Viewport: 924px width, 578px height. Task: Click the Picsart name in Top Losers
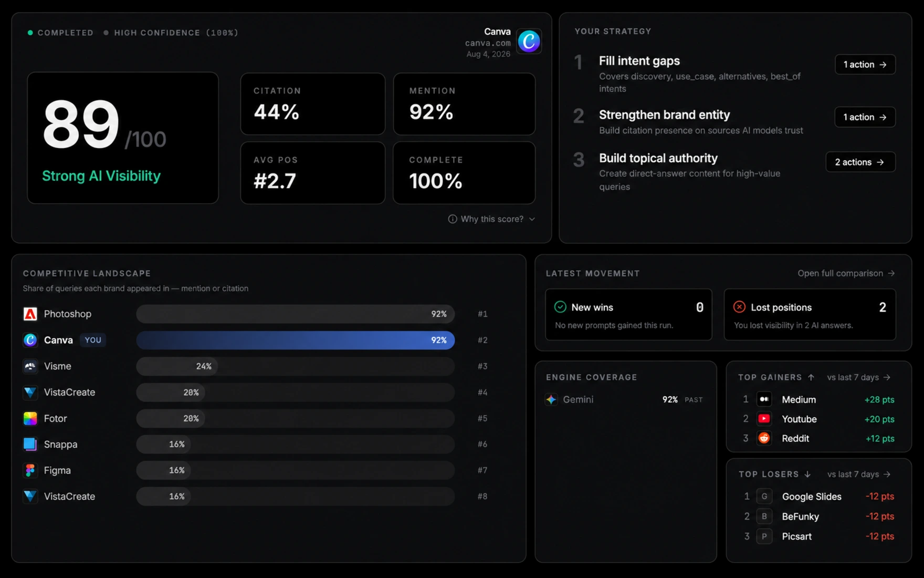point(796,536)
